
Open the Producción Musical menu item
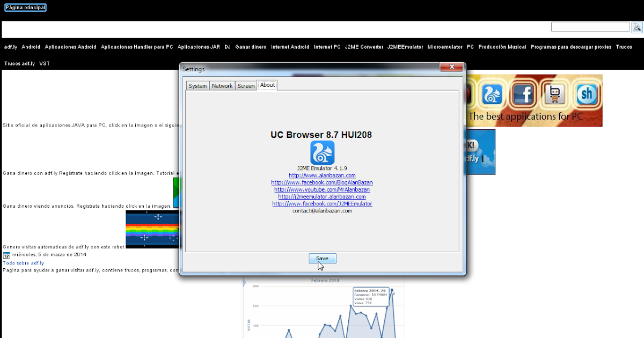click(x=502, y=47)
